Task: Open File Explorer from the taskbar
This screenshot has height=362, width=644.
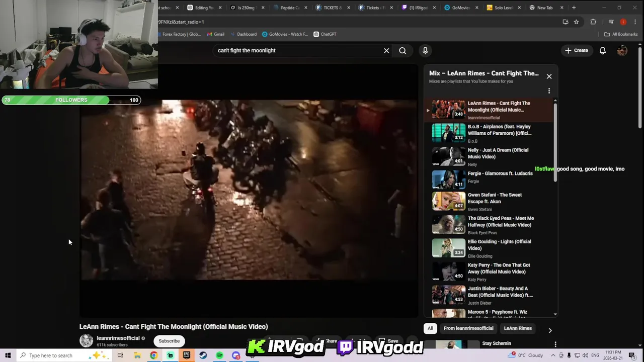Action: 137,355
